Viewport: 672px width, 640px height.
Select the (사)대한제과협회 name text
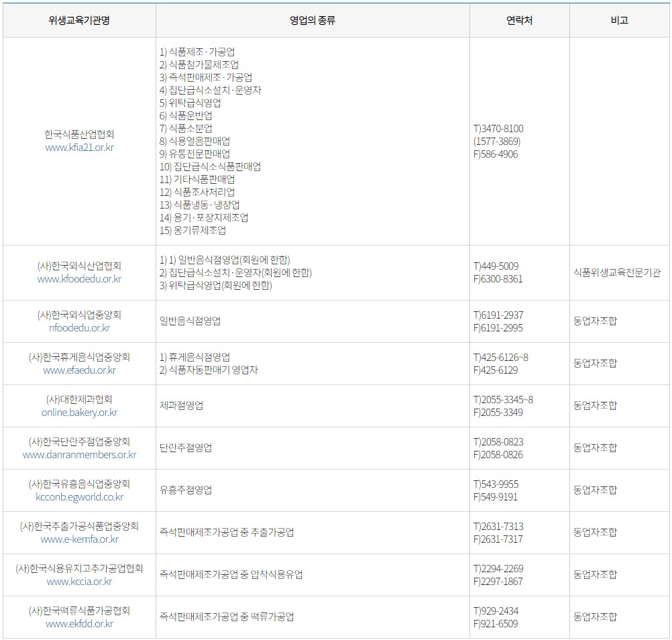[79, 400]
